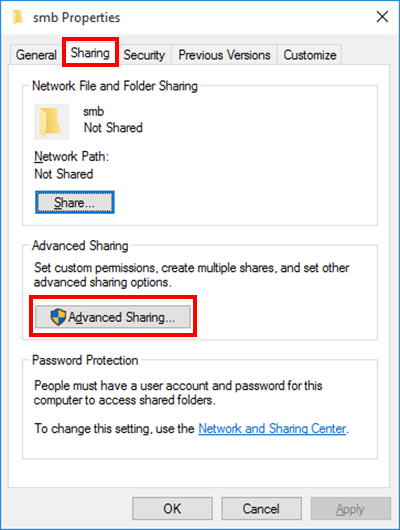Click the Not Shared value under Network Path
The image size is (400, 530).
tap(64, 174)
